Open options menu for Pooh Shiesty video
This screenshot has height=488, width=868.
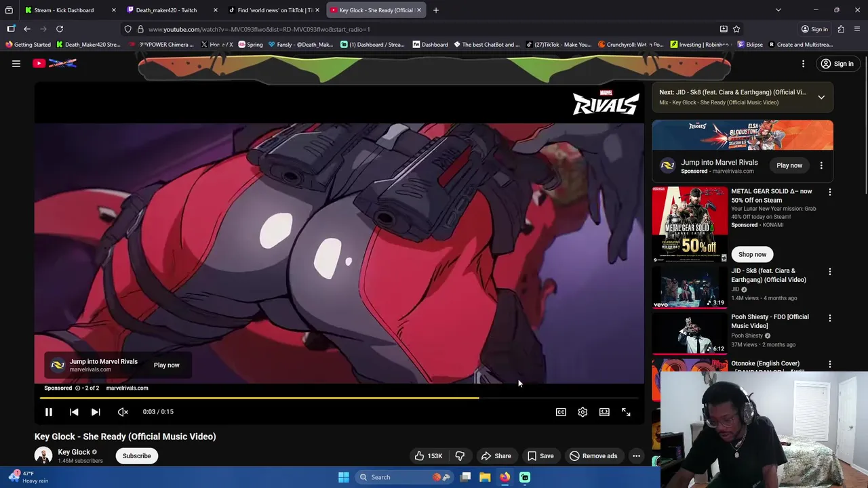tap(830, 318)
